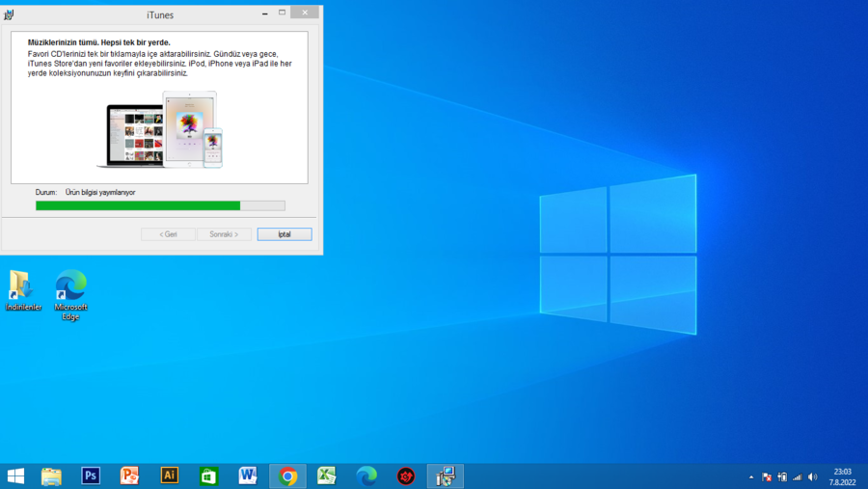The height and width of the screenshot is (489, 868).
Task: Click the Sonraki button in the installer
Action: (224, 234)
